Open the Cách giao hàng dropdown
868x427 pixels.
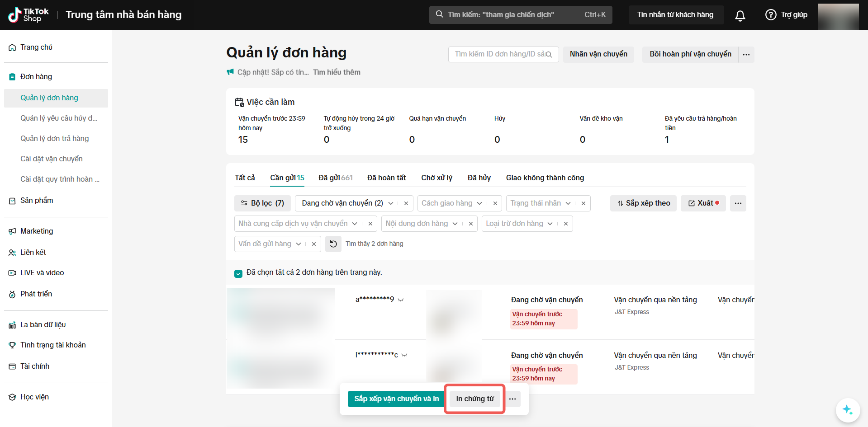click(x=479, y=203)
